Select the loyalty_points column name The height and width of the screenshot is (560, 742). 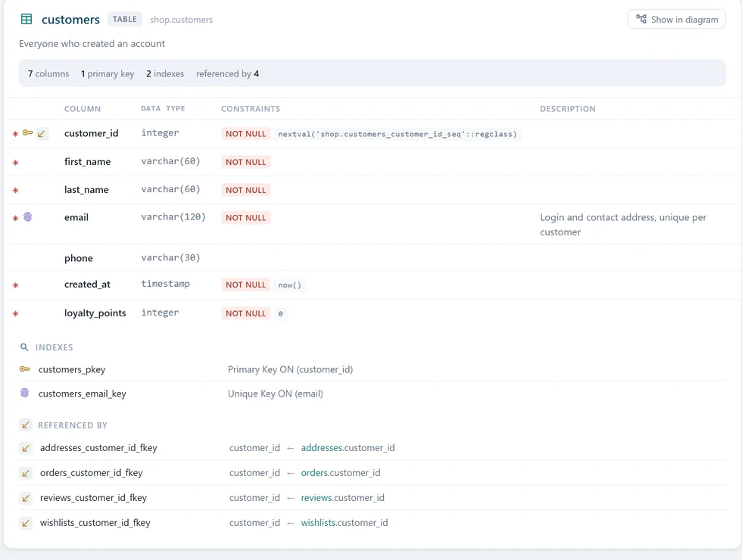(95, 313)
